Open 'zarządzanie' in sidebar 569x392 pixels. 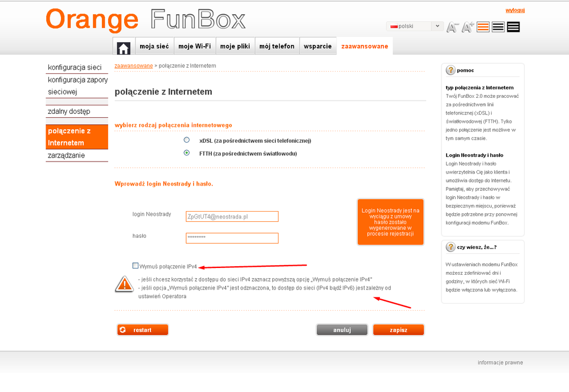tap(77, 155)
